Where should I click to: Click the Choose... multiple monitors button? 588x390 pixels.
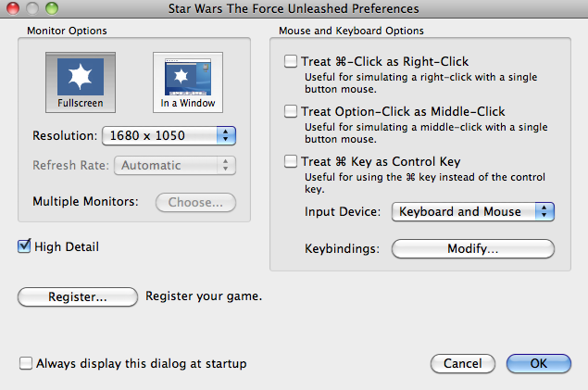point(195,203)
